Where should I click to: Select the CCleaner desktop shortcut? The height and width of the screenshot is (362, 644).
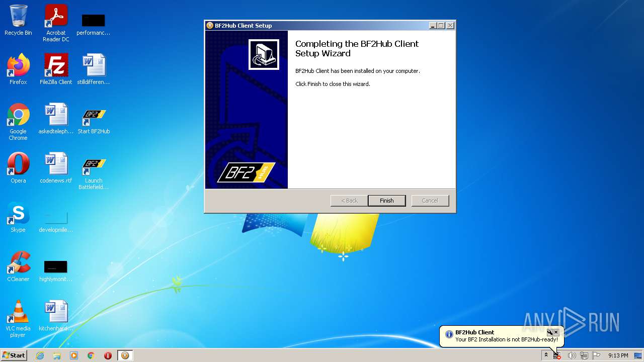[18, 266]
